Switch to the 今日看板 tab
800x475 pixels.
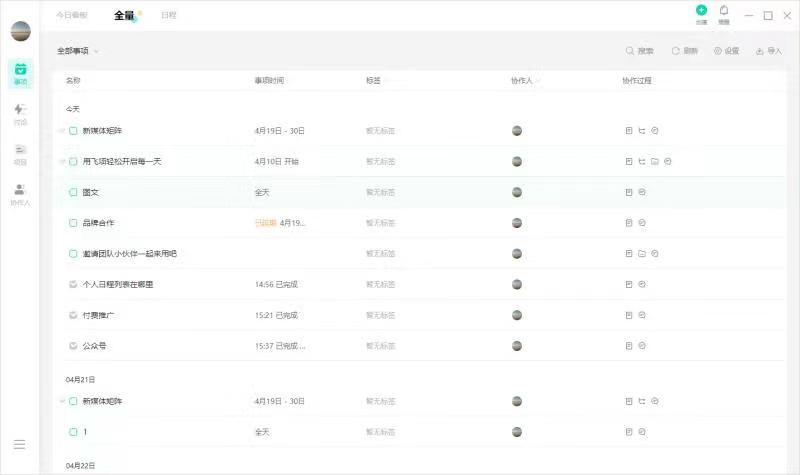pos(72,15)
